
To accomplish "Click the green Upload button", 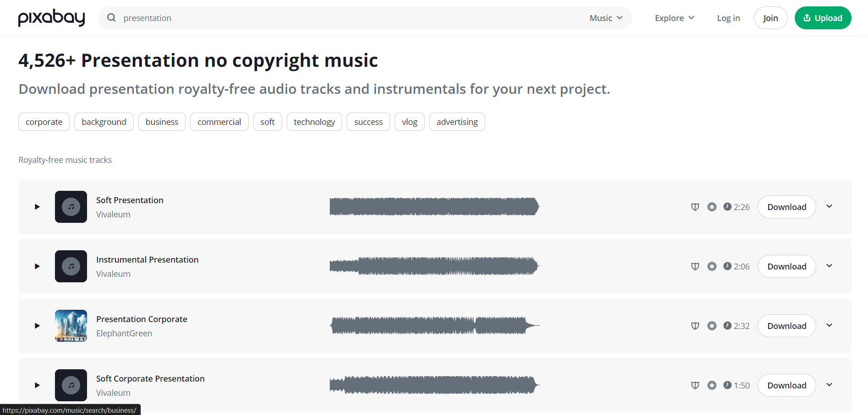I will pos(823,18).
